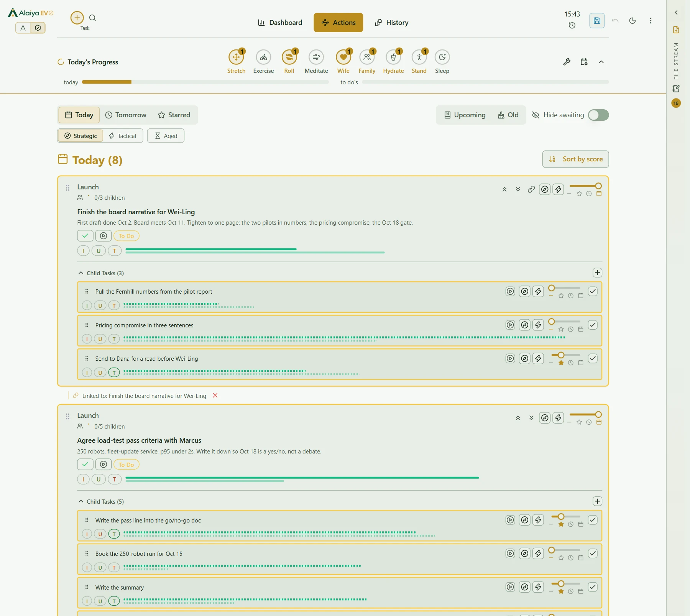Check off Pull the Fernhill numbers child task
Image resolution: width=690 pixels, height=616 pixels.
tap(593, 291)
